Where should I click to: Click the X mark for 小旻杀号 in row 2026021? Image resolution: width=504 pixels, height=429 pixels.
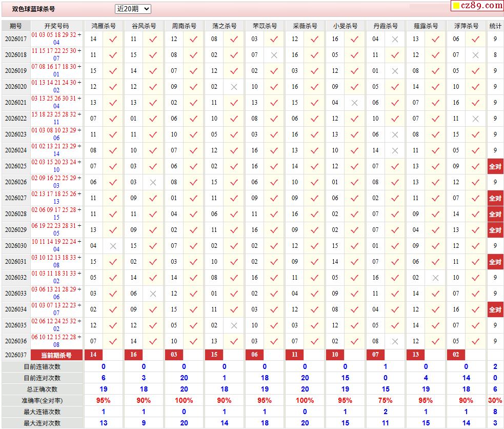pos(354,103)
